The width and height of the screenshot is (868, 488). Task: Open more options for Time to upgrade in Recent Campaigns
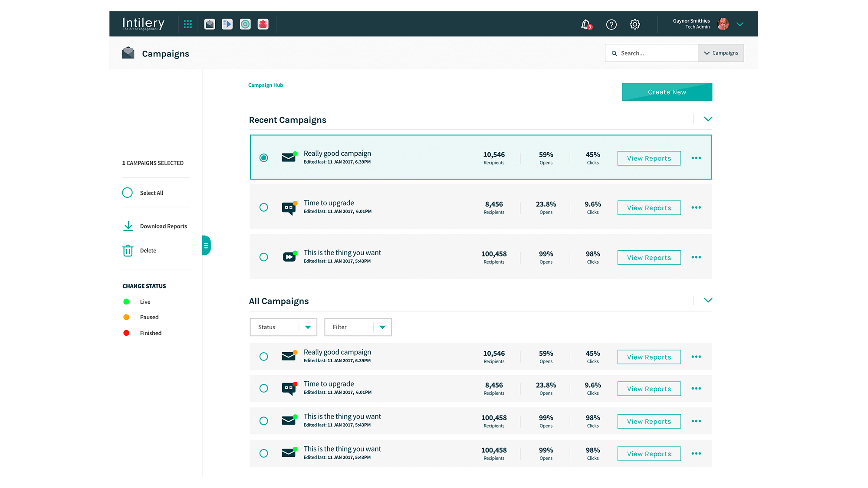tap(696, 208)
